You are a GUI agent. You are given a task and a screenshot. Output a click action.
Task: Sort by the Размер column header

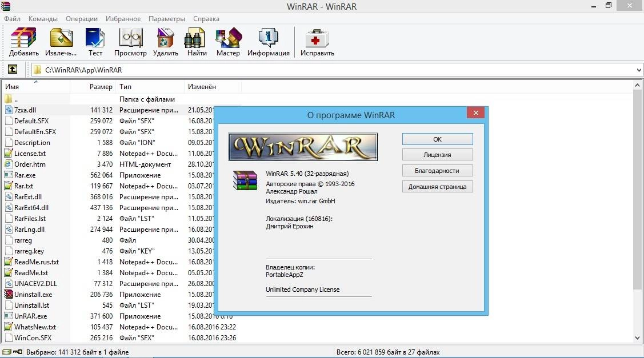[x=93, y=87]
